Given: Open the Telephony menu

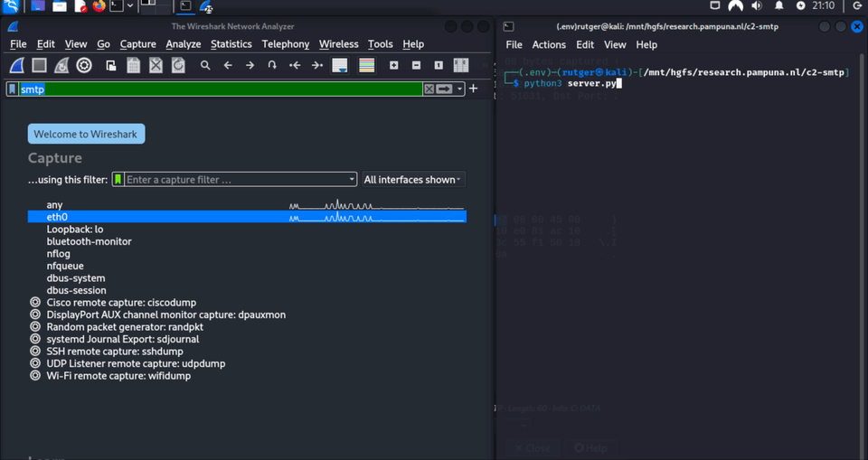Looking at the screenshot, I should tap(286, 44).
